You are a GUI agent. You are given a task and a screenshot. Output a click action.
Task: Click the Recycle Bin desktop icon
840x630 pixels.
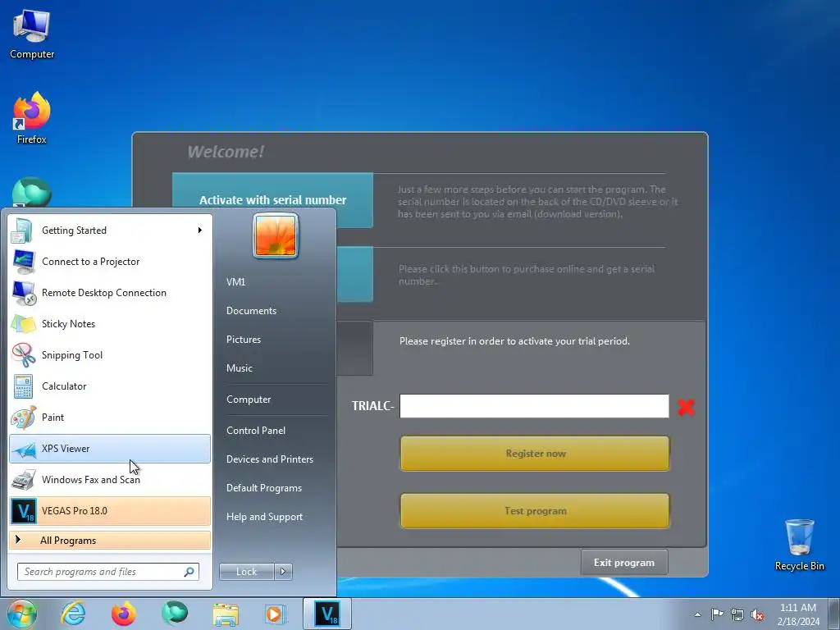coord(799,545)
